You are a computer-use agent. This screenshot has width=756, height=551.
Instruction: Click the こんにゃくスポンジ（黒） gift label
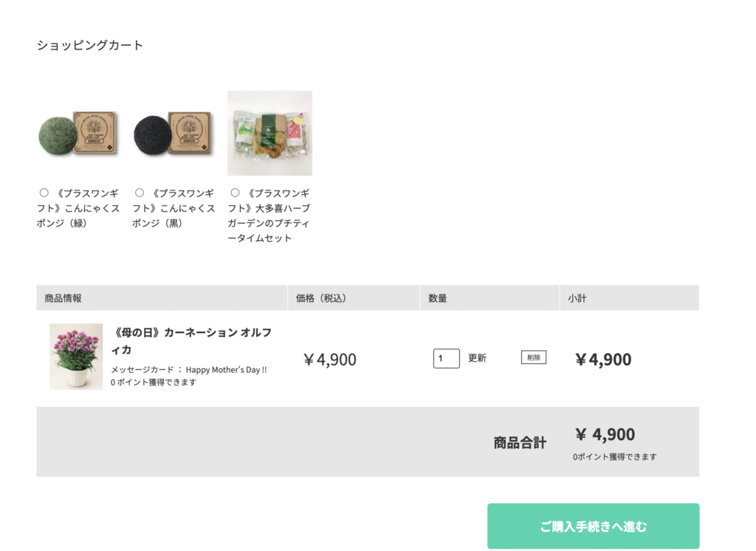pyautogui.click(x=174, y=208)
